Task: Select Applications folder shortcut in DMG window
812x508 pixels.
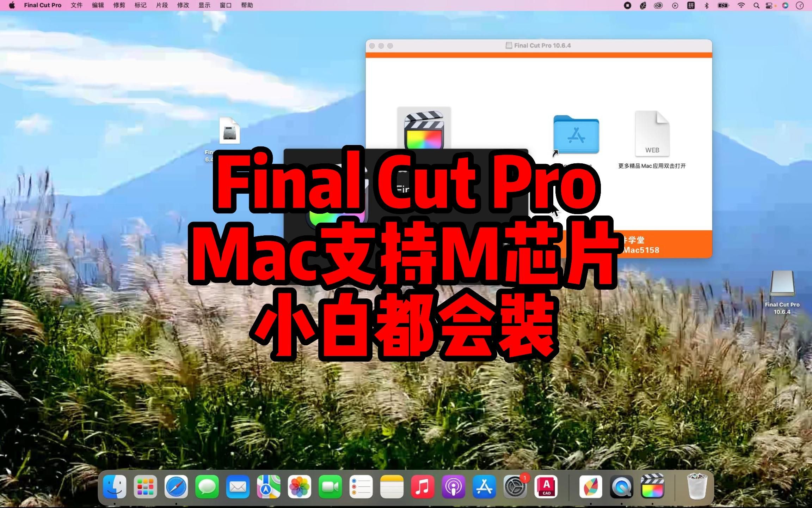Action: point(576,135)
